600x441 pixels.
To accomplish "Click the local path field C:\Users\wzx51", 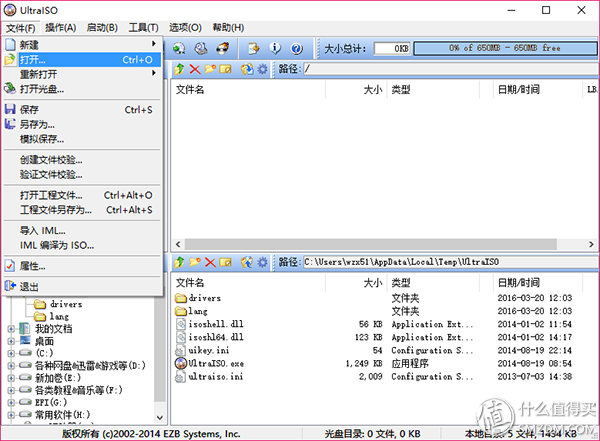I will tap(451, 262).
